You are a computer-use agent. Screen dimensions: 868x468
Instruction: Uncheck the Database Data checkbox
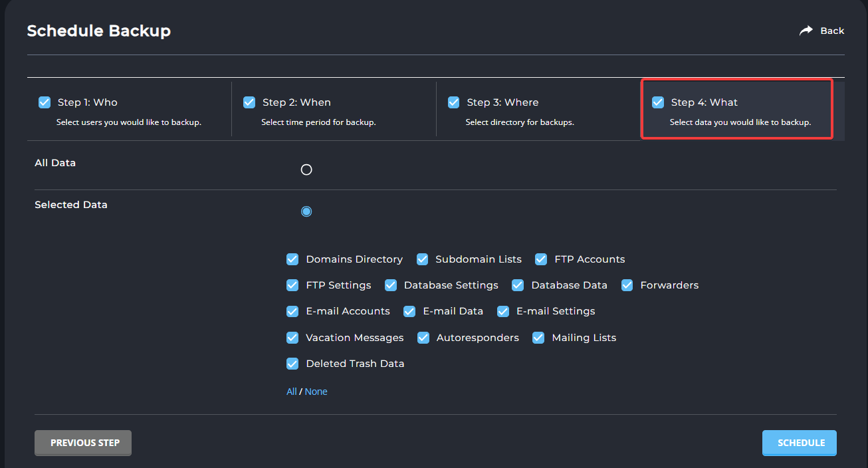click(x=518, y=285)
